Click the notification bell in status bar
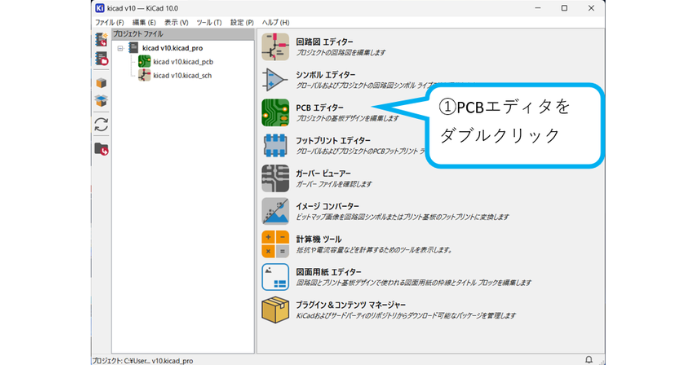 point(589,360)
